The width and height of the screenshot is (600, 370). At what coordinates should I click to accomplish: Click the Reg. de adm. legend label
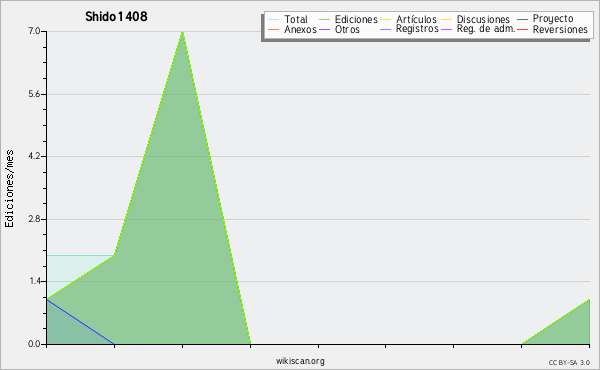[x=486, y=29]
